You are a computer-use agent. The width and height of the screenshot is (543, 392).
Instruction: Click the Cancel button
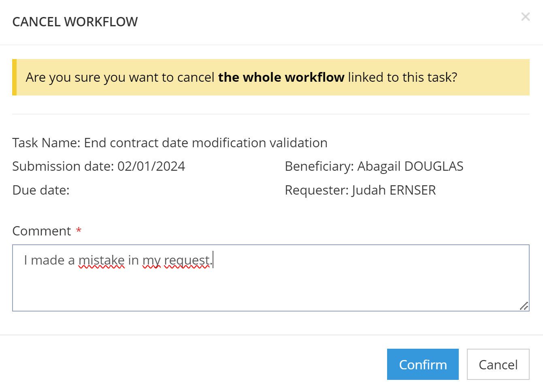click(498, 364)
